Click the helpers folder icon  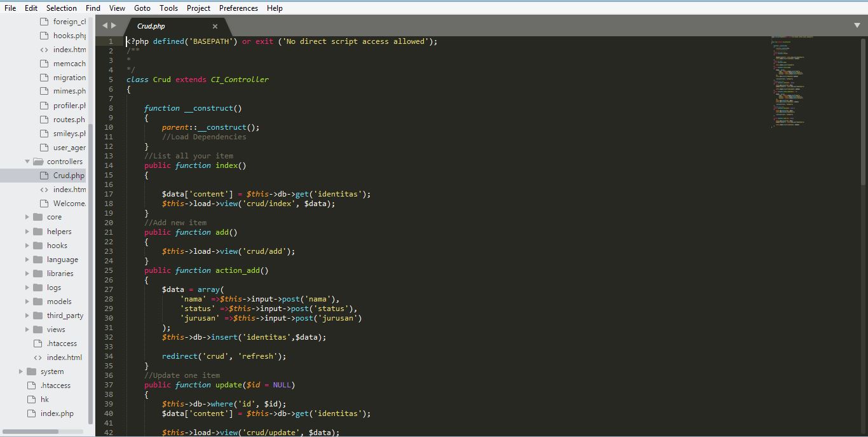(38, 232)
